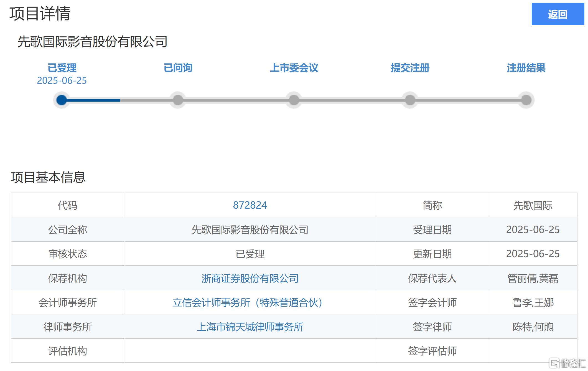Screen dimensions: 588x371
Task: Click the active blue 已受理 timeline dot
Action: click(62, 100)
